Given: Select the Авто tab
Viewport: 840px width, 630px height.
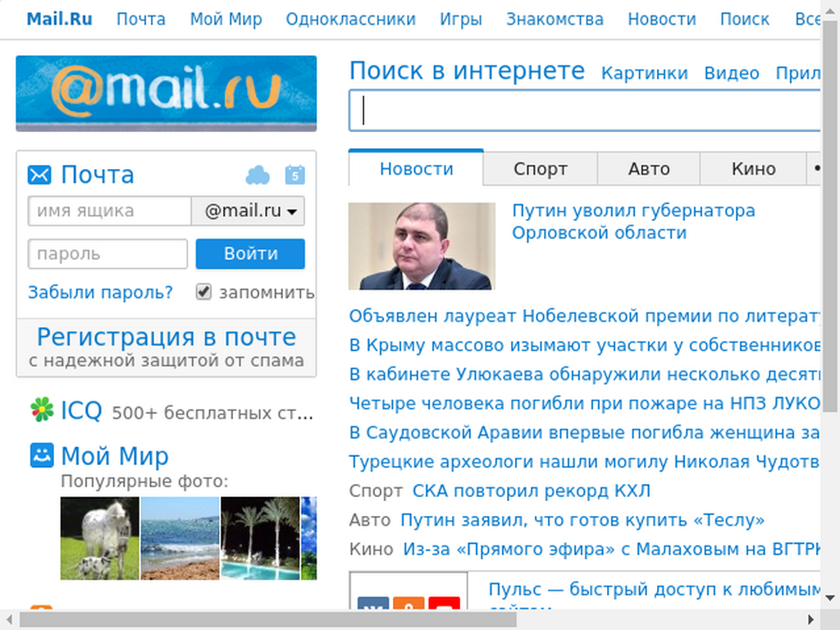Looking at the screenshot, I should (649, 169).
